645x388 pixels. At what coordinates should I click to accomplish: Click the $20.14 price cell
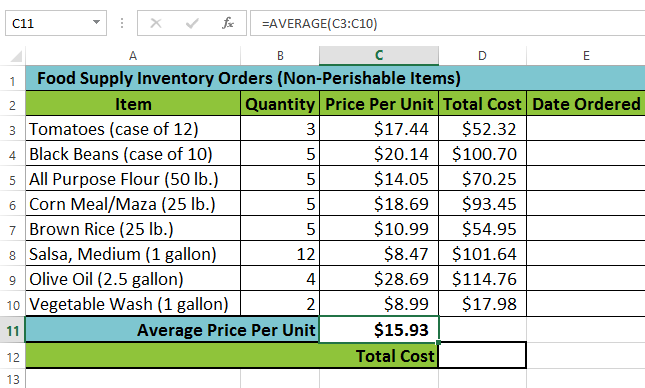tap(379, 154)
